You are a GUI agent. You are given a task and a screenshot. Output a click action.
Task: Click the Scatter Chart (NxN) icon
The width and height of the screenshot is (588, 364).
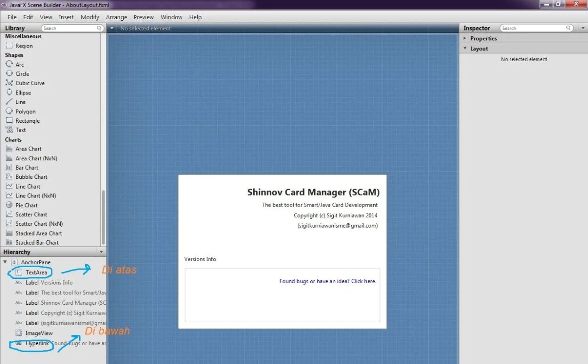(x=9, y=224)
